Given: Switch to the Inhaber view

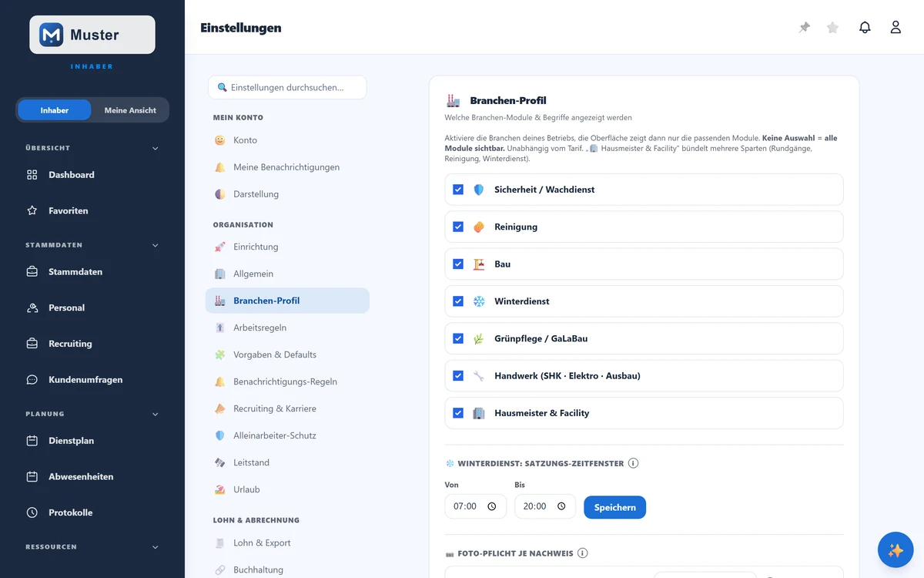Looking at the screenshot, I should (55, 110).
